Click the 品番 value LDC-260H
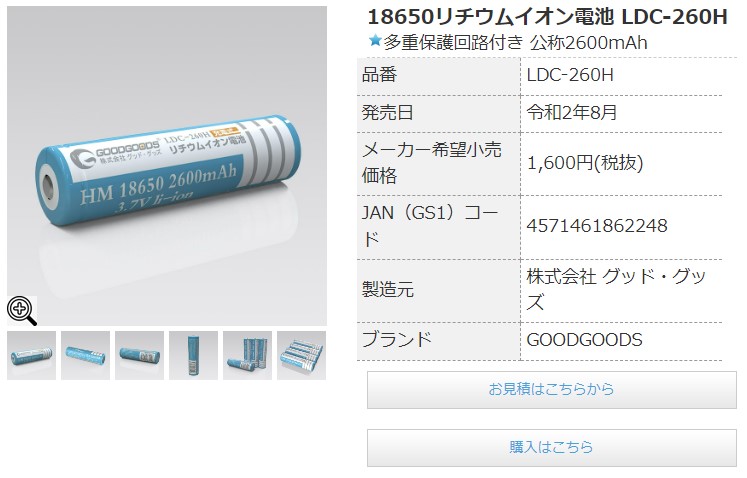747x478 pixels. click(570, 75)
